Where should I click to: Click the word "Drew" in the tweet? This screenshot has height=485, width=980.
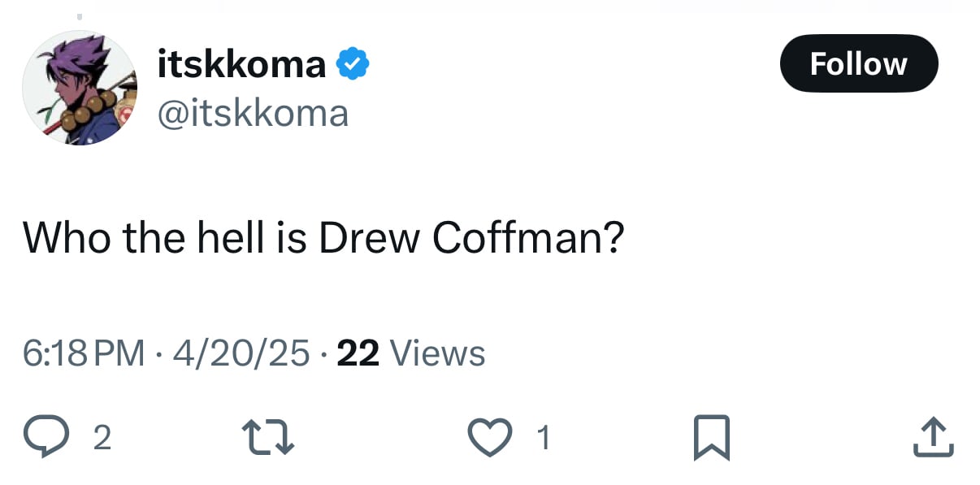point(369,238)
